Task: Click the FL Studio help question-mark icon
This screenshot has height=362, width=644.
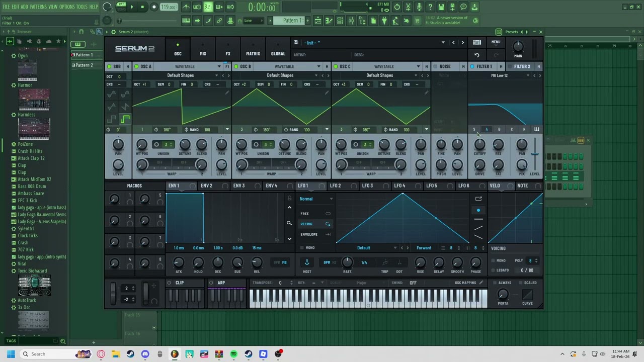Action: tap(430, 7)
